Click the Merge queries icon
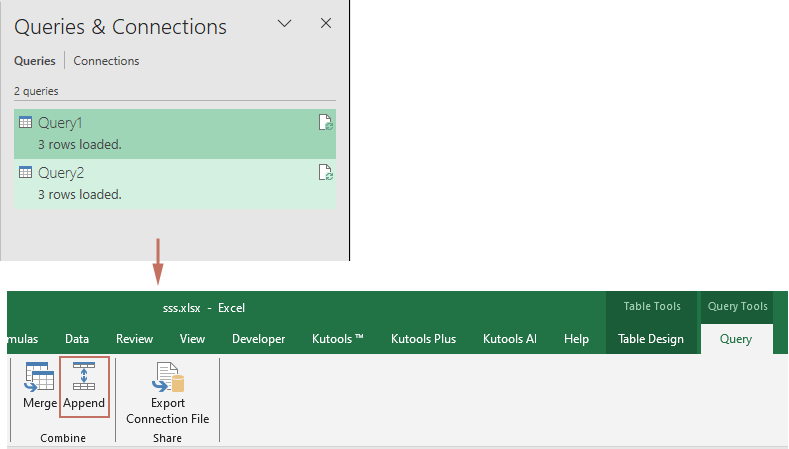The image size is (789, 449). point(39,377)
